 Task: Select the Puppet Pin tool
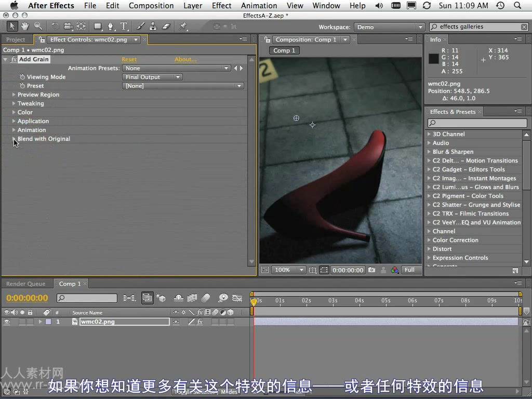pyautogui.click(x=183, y=26)
